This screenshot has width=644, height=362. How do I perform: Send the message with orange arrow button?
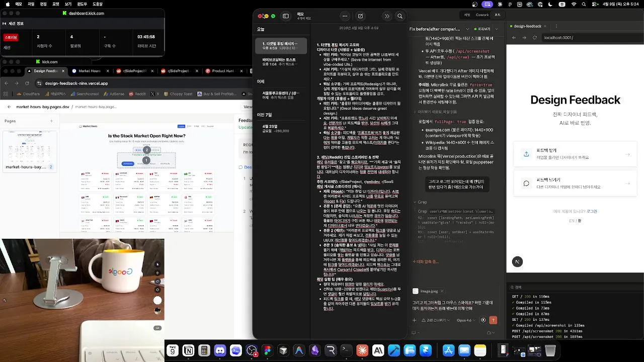click(493, 320)
